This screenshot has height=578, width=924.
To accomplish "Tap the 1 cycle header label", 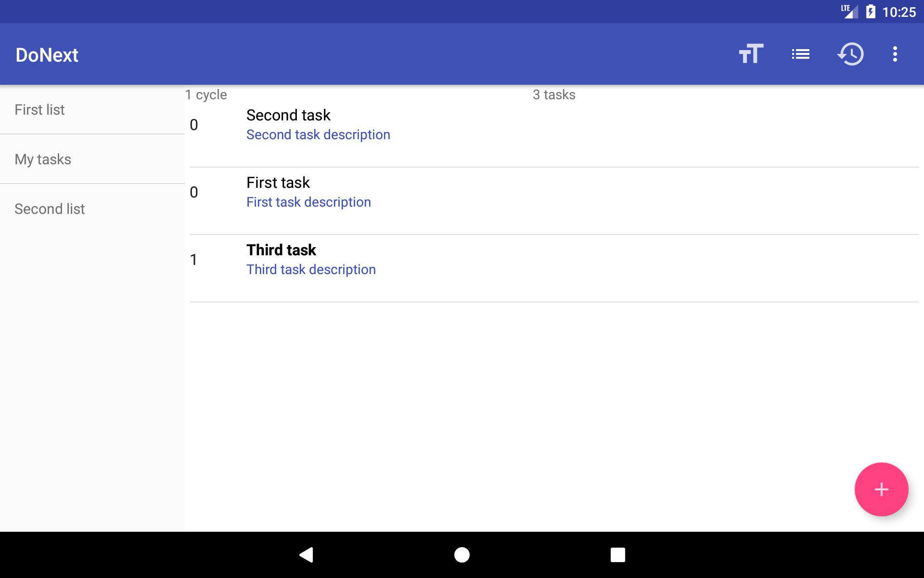I will coord(206,95).
